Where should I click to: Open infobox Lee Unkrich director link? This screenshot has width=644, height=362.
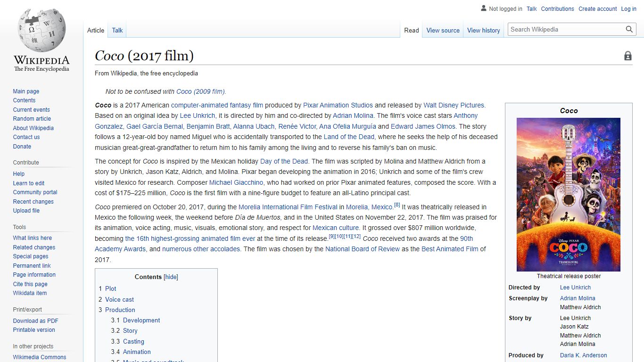click(x=575, y=288)
